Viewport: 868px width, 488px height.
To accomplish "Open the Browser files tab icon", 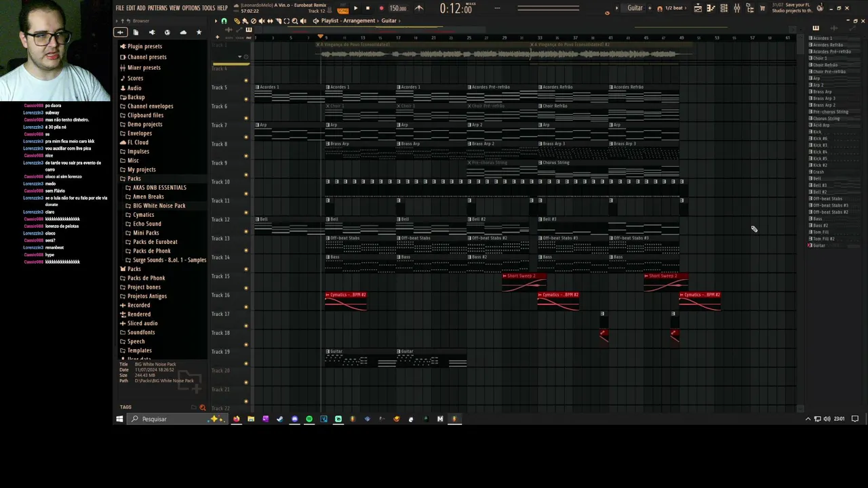I will click(x=136, y=33).
